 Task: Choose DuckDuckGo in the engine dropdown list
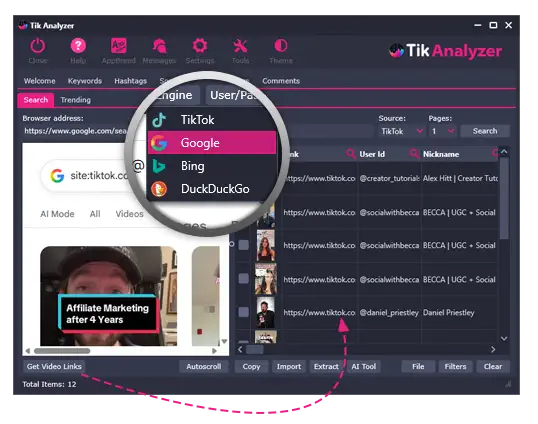pos(212,189)
